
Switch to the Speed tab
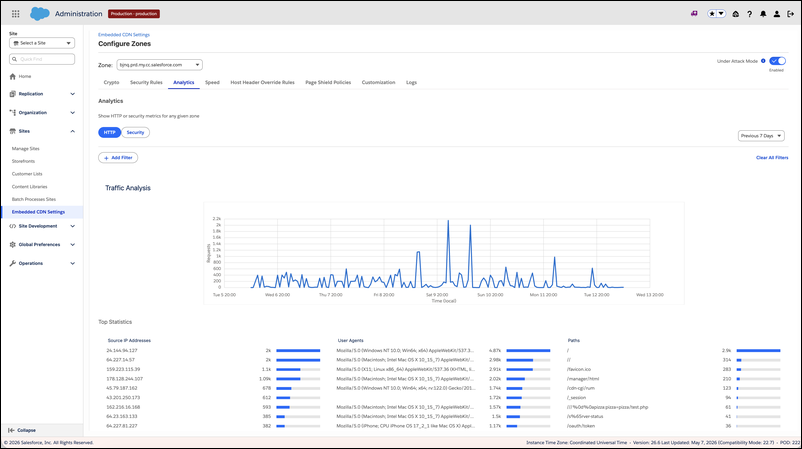coord(212,82)
